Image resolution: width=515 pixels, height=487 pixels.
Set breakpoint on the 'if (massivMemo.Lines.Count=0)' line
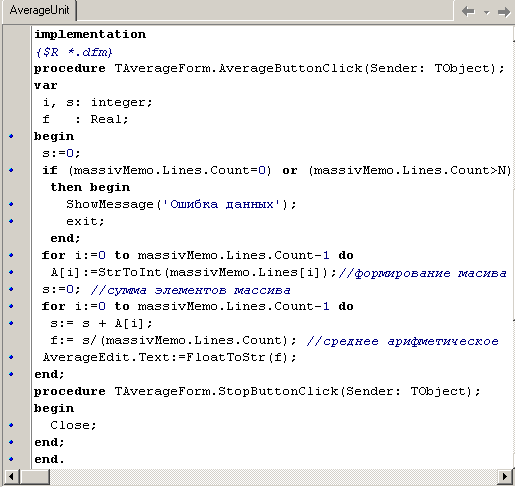click(x=11, y=170)
